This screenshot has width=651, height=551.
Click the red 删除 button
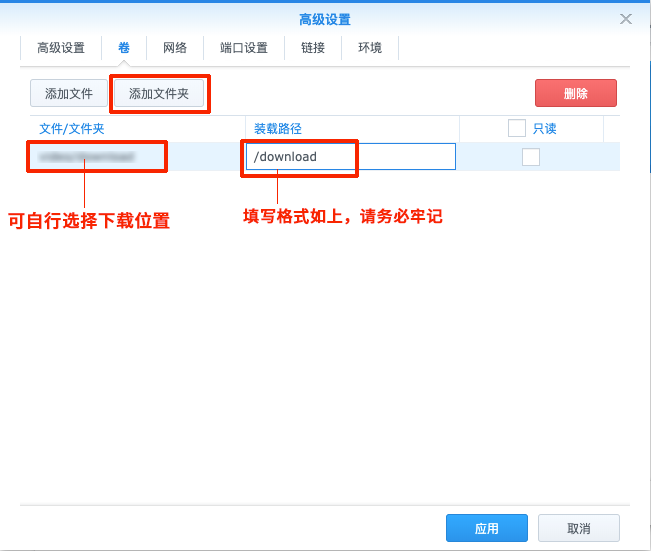(x=576, y=93)
